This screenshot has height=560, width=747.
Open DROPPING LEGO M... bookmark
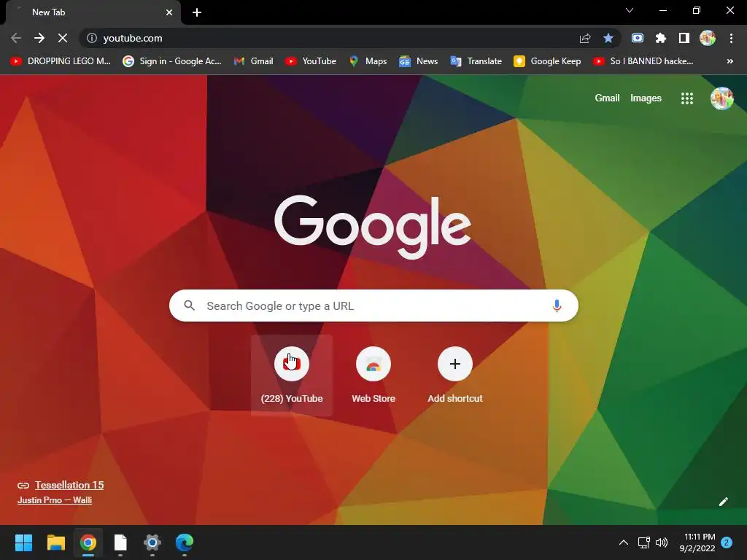click(x=61, y=61)
